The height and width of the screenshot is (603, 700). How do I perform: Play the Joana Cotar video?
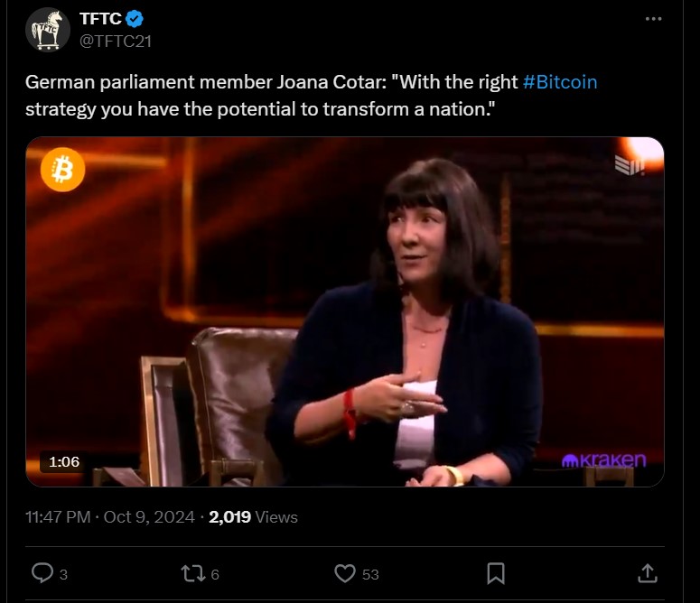click(x=345, y=311)
